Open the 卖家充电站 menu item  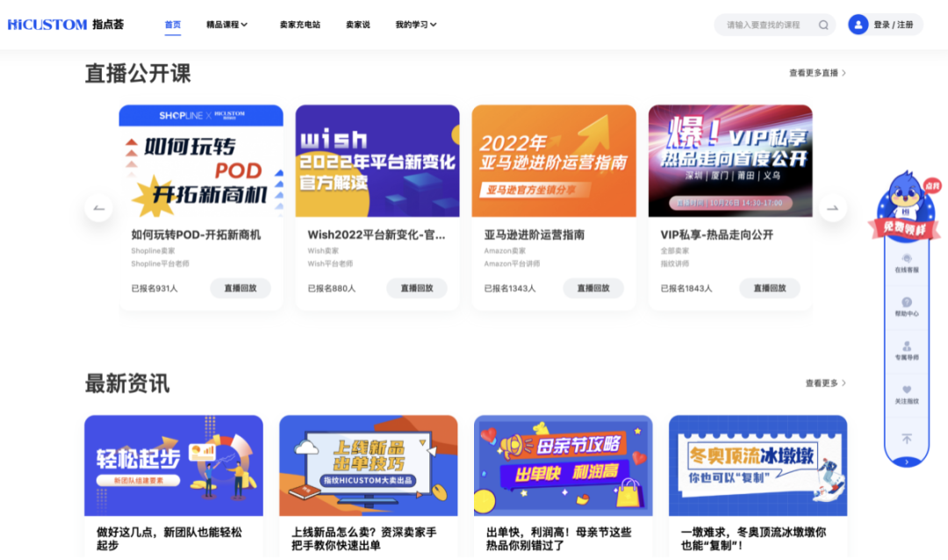coord(300,25)
